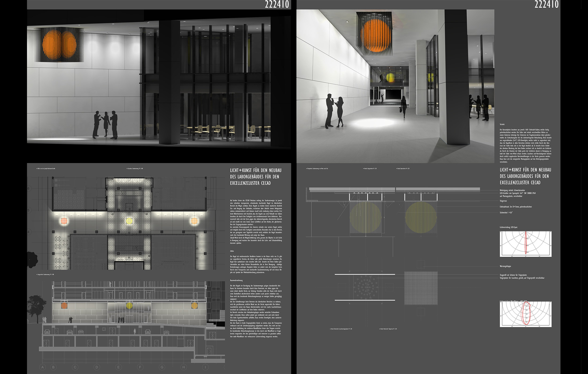Click the dotted luminaire carrier plate detail

[365, 287]
